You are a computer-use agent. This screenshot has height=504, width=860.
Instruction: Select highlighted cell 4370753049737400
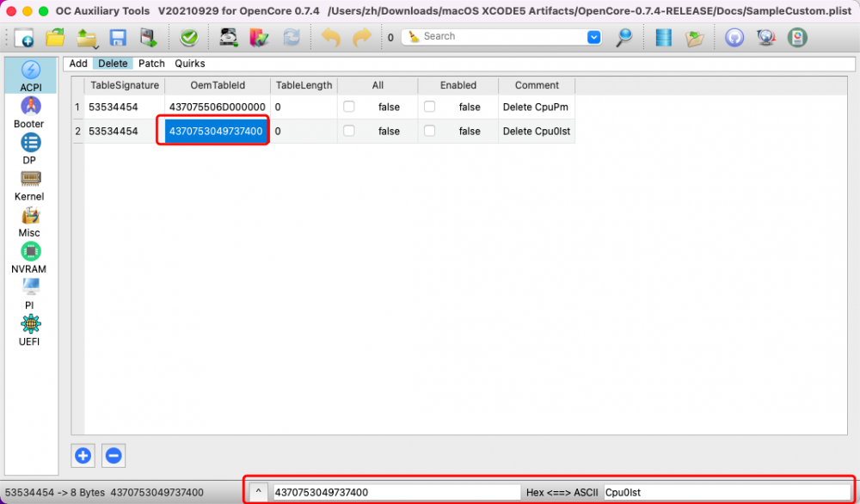pyautogui.click(x=218, y=131)
